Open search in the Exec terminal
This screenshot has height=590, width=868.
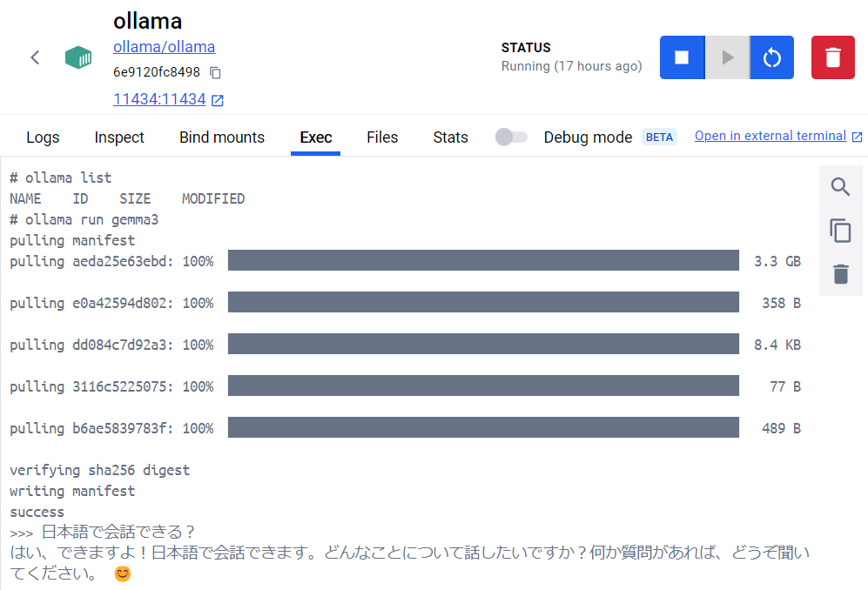(839, 186)
